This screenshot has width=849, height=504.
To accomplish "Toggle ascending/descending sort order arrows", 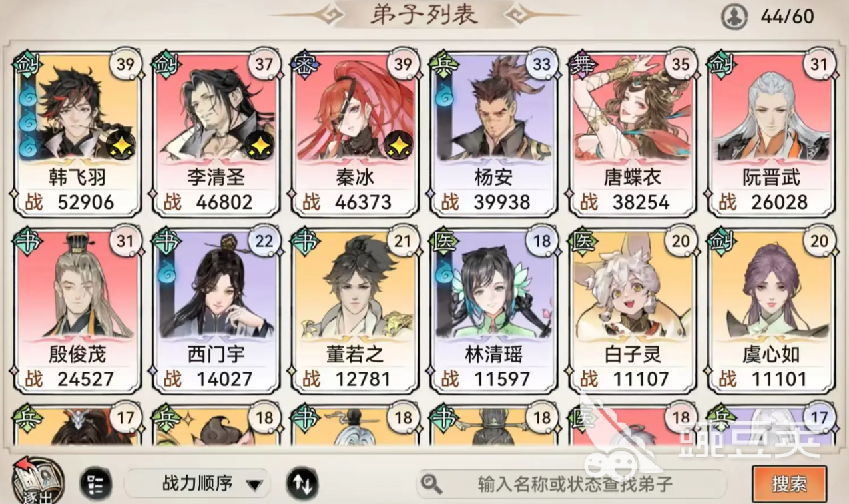I will click(x=302, y=483).
